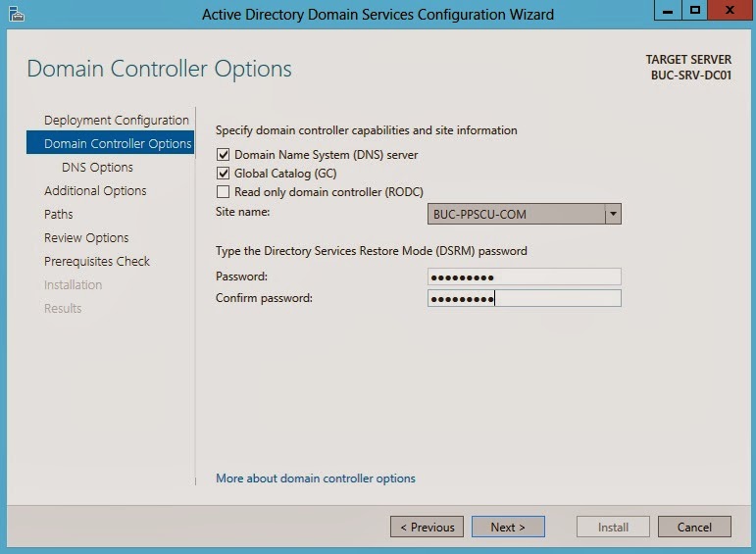Click the Site name label
The height and width of the screenshot is (554, 756).
pyautogui.click(x=242, y=212)
